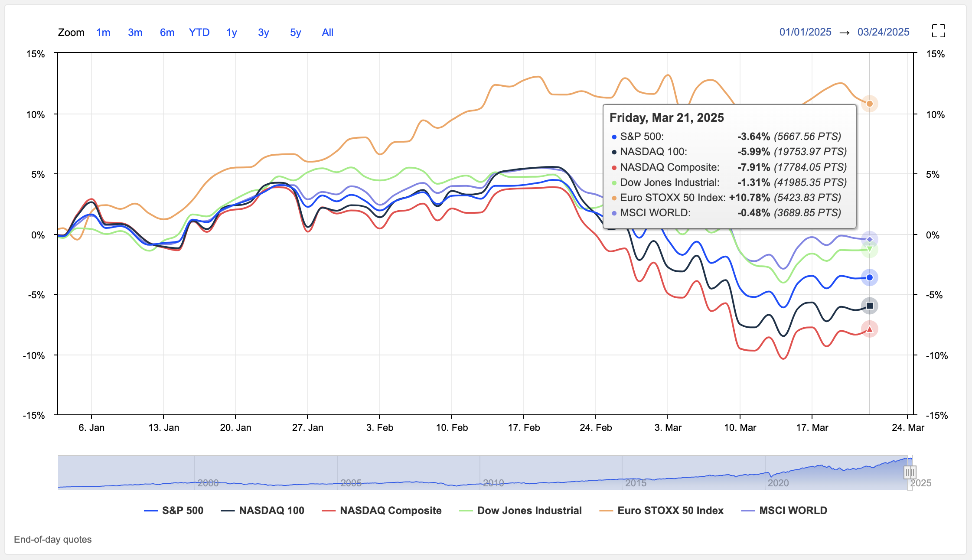Set zoom range to 3y

tap(263, 33)
